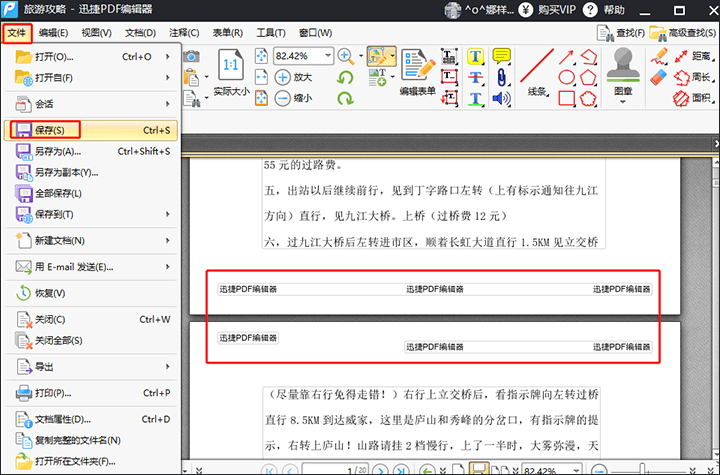Click the 实际大小 actual size icon

click(231, 65)
